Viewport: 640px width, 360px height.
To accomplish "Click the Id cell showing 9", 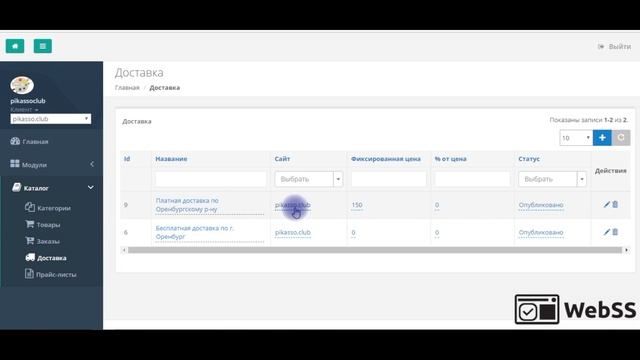I will point(126,205).
